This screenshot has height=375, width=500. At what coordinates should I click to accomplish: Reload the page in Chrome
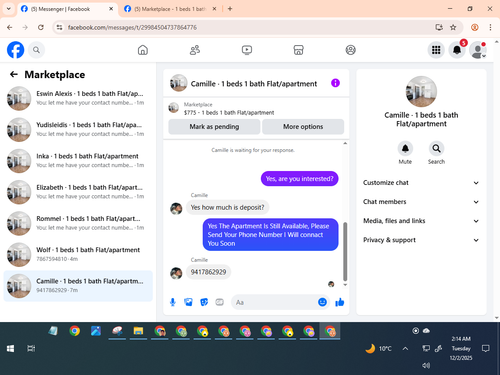coord(41,27)
